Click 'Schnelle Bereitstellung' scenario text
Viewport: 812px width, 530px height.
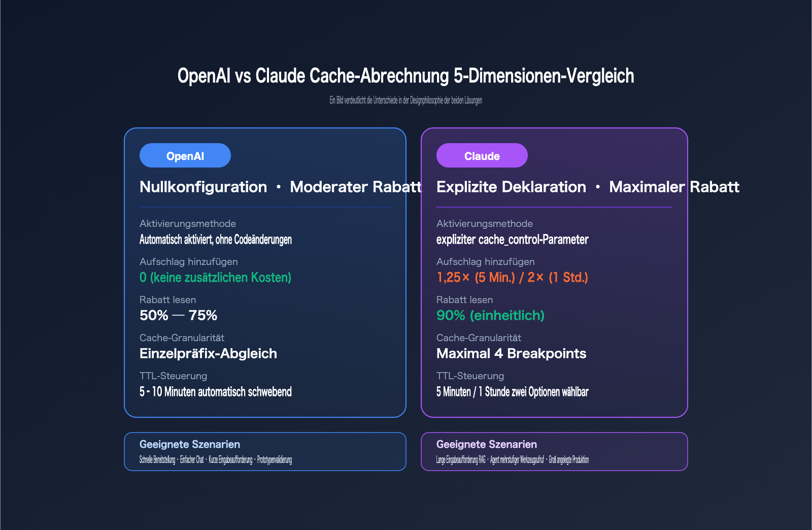157,460
